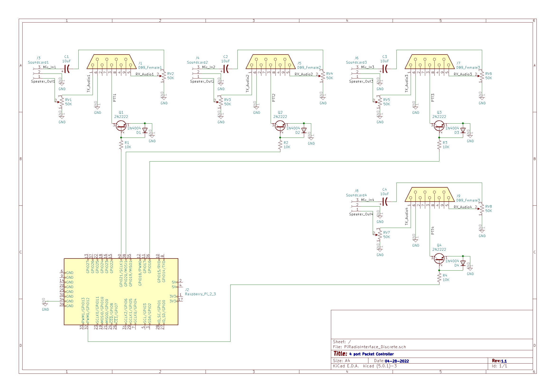Click the PTT1 net label
This screenshot has width=555, height=392.
click(115, 98)
